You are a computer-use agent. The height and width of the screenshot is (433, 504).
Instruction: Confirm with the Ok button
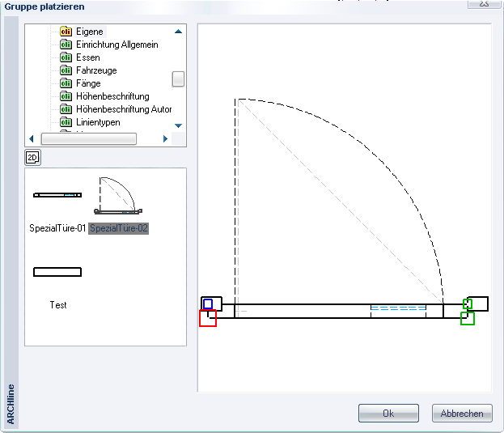[388, 414]
